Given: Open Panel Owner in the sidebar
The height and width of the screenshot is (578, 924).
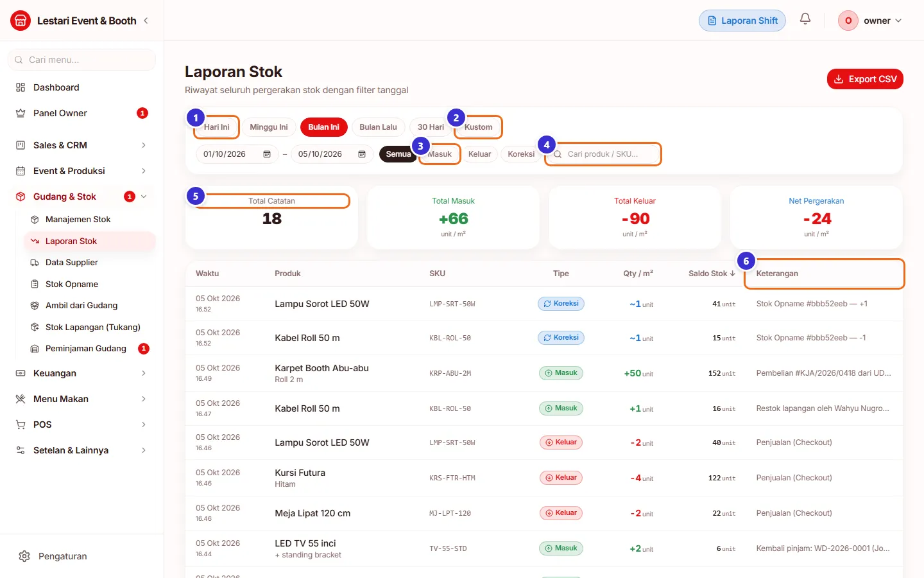Looking at the screenshot, I should tap(81, 113).
